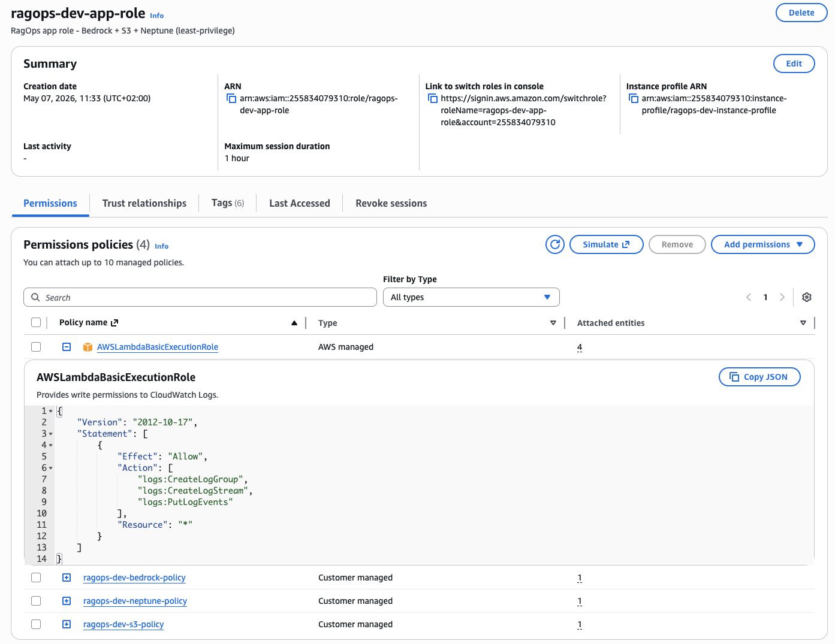Switch to the Permissions tab
This screenshot has width=835, height=644.
click(x=50, y=203)
